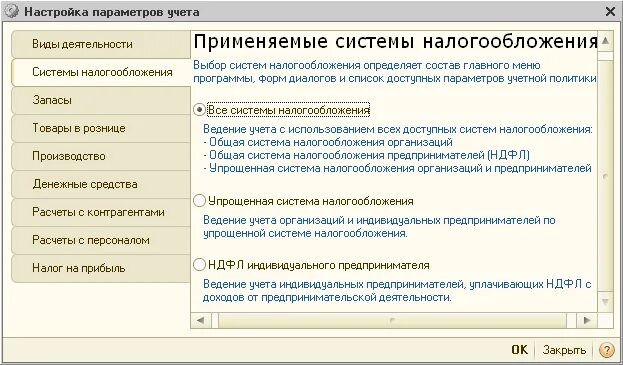The width and height of the screenshot is (623, 365).
Task: Switch to Расчеты с контрагентами tab
Action: click(x=101, y=212)
